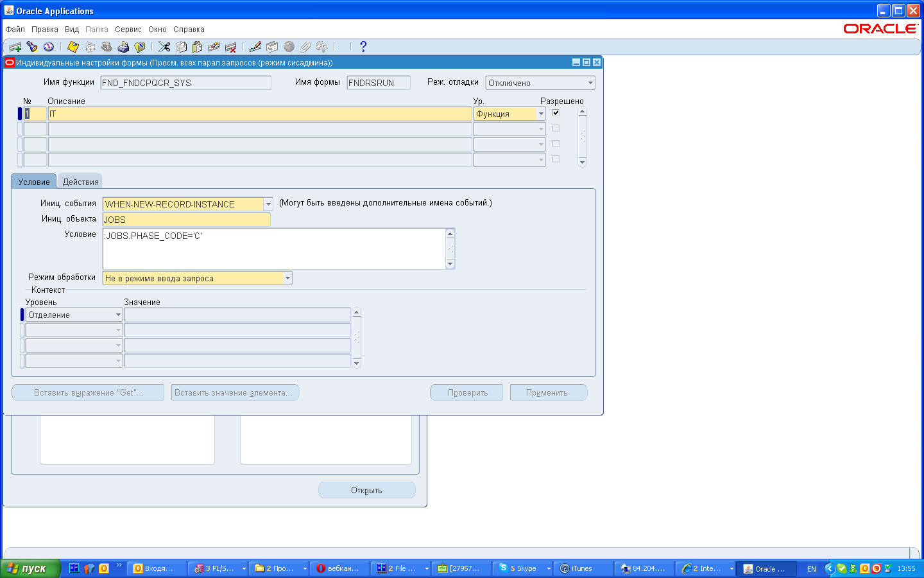Open the Справка menu

[189, 30]
